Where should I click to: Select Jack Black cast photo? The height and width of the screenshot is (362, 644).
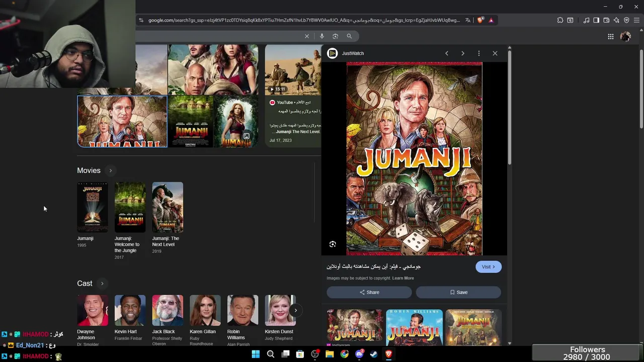[x=168, y=310]
